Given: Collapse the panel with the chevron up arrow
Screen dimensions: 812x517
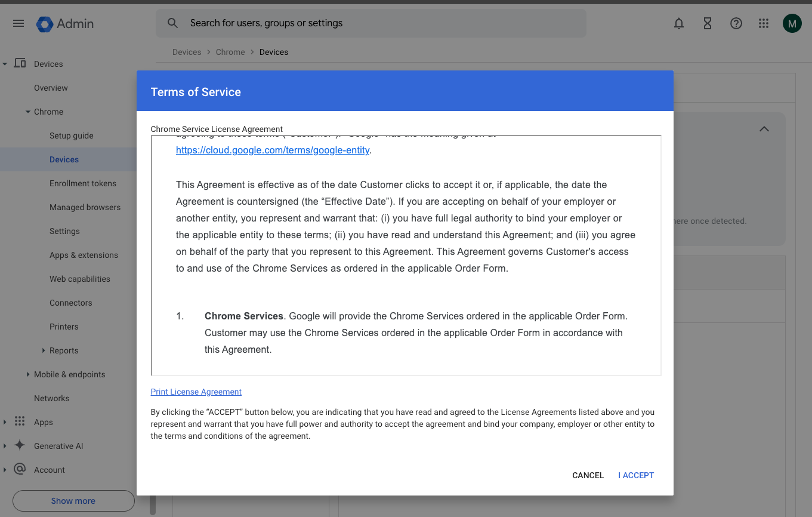Looking at the screenshot, I should 764,129.
